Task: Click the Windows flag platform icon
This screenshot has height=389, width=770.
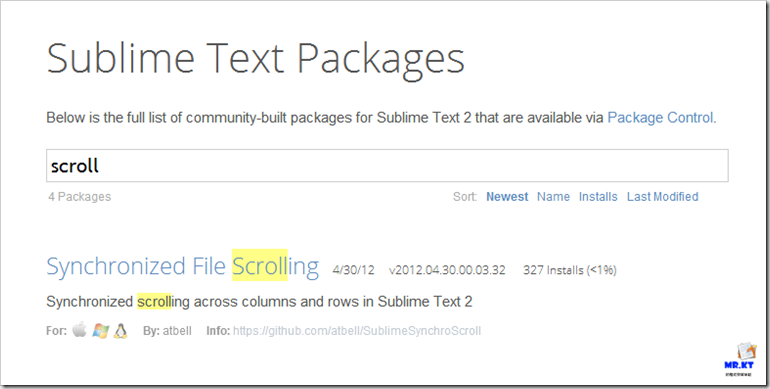Action: tap(100, 331)
